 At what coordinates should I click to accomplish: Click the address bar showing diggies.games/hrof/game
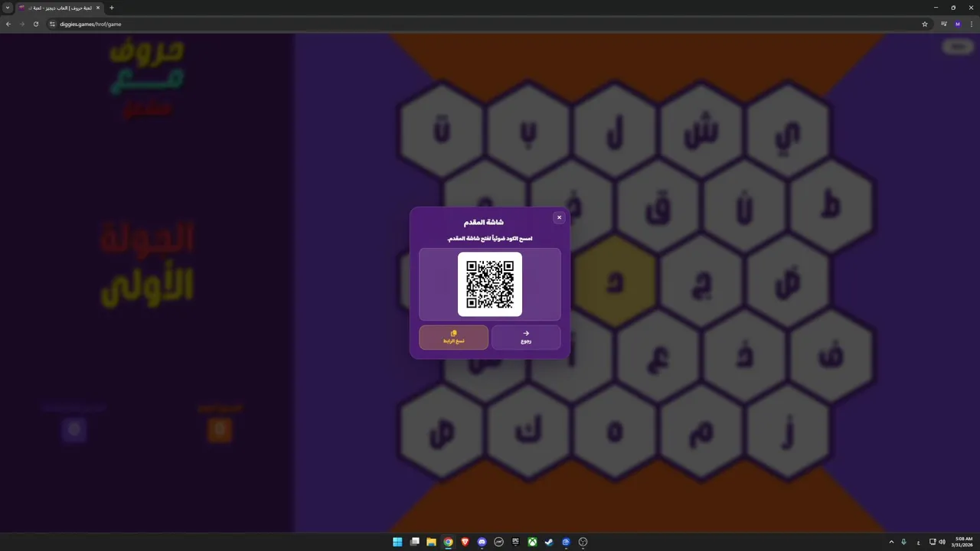[x=488, y=24]
